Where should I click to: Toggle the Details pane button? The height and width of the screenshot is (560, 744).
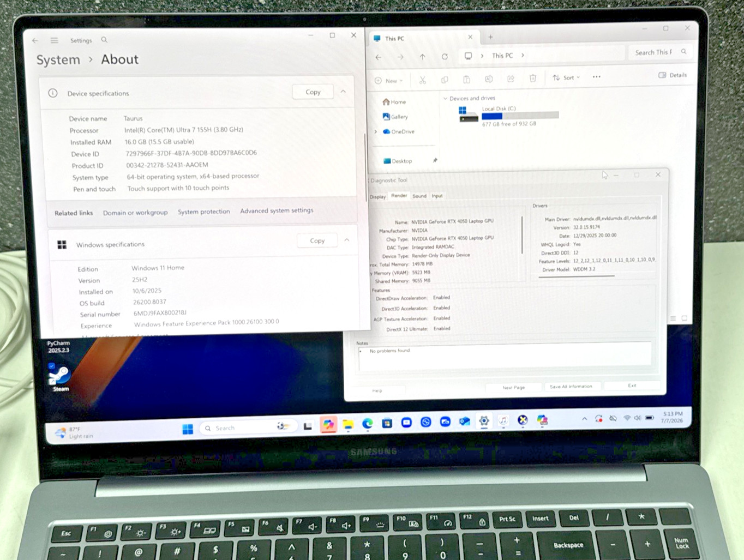pos(673,75)
